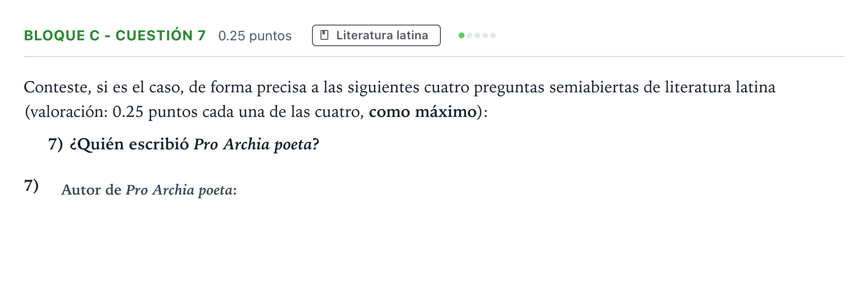Click the fourth difficulty dot
868x289 pixels.
485,35
